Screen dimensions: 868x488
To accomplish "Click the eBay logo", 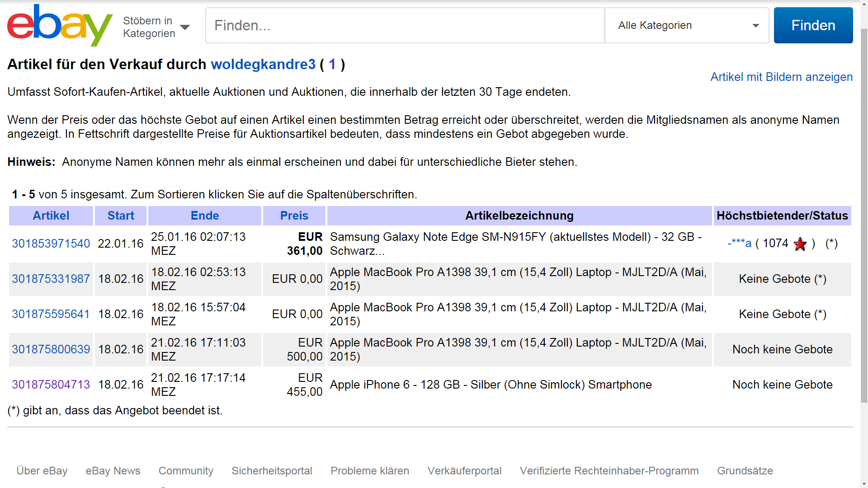I will [x=59, y=26].
